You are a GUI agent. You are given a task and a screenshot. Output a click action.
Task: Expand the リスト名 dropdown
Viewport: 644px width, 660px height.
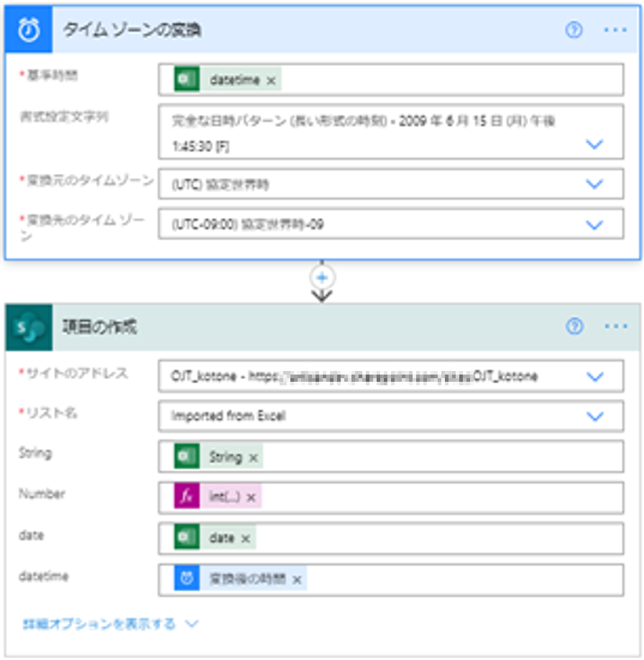[x=594, y=416]
